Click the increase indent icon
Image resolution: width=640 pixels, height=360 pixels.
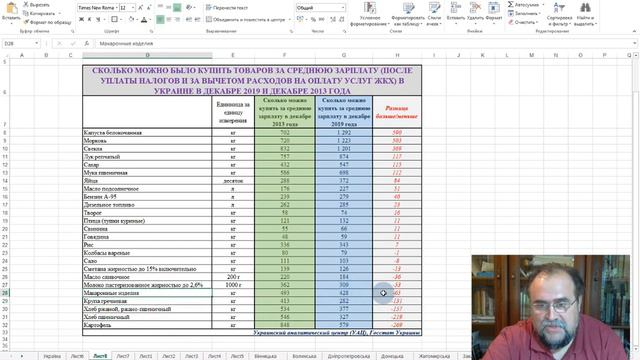click(x=198, y=19)
